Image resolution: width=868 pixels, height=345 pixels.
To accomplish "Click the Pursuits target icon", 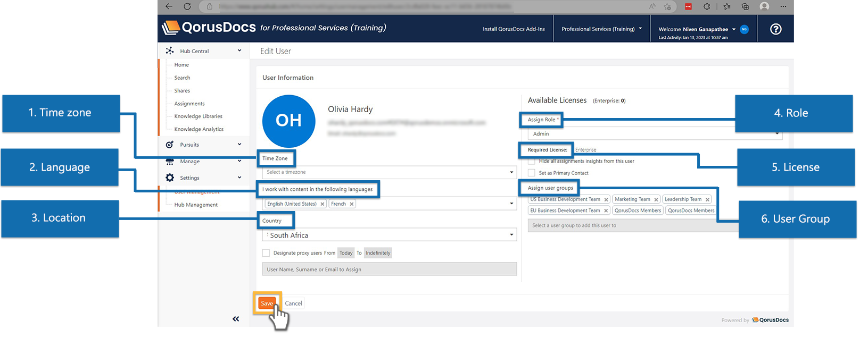I will click(170, 145).
